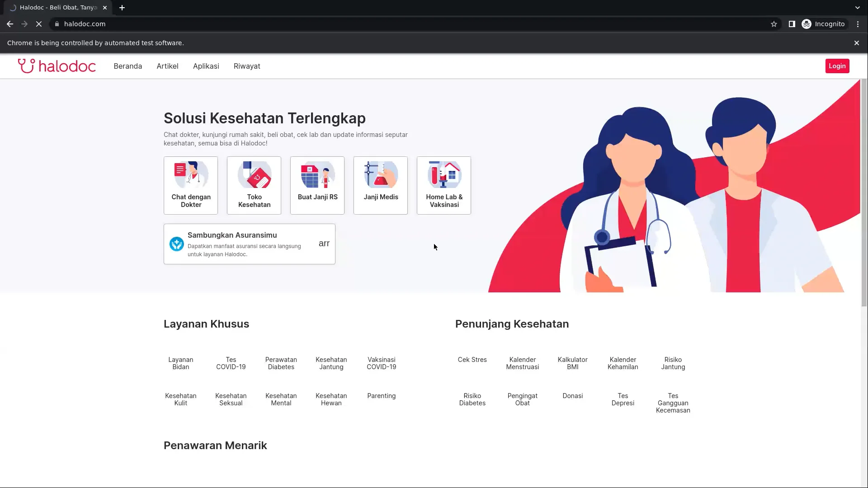Open Kesehatan Jantung link
Viewport: 868px width, 488px height.
pyautogui.click(x=331, y=363)
